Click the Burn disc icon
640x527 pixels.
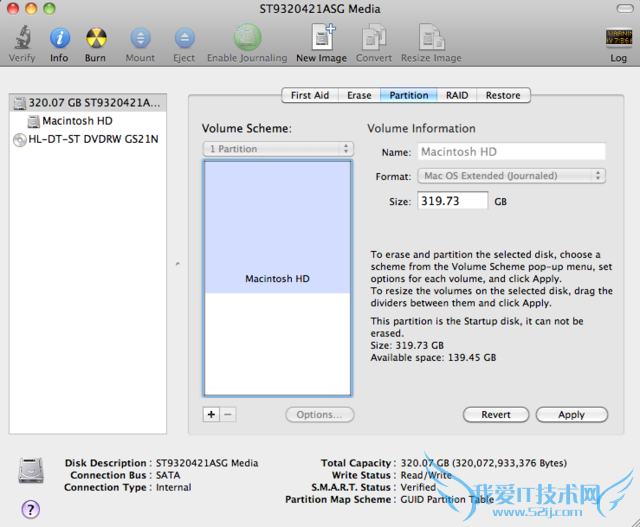click(x=96, y=39)
